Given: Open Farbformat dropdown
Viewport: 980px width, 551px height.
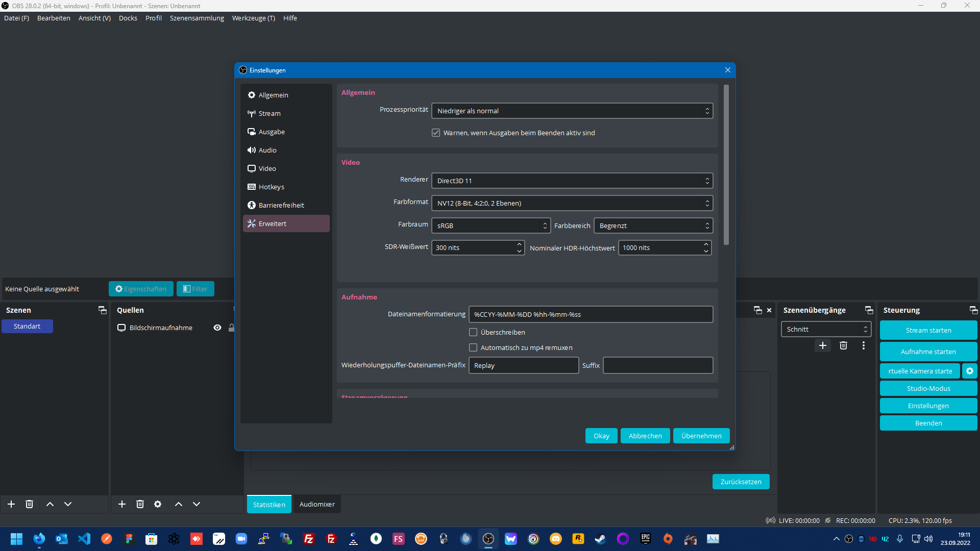Looking at the screenshot, I should tap(572, 203).
